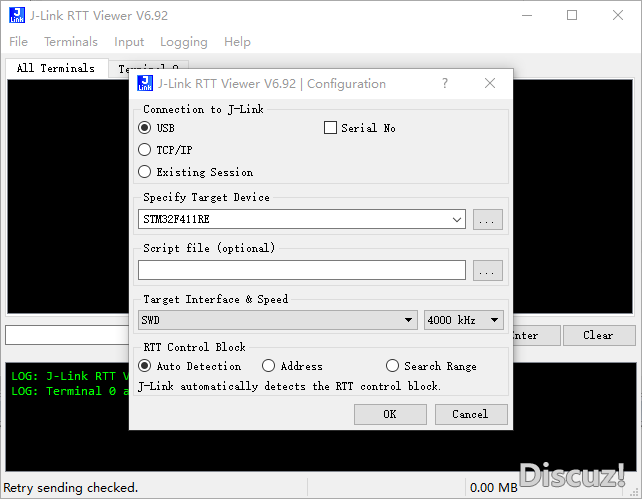The image size is (642, 499).
Task: Open the File menu
Action: coord(18,42)
